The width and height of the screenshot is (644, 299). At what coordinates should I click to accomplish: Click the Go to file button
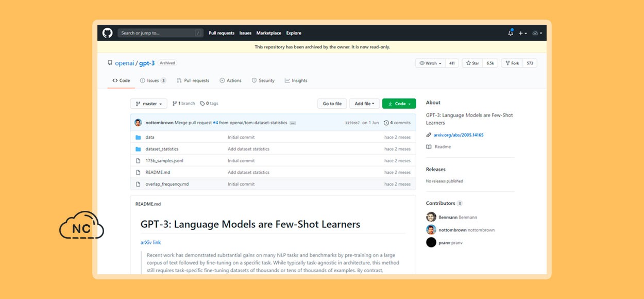pos(332,104)
